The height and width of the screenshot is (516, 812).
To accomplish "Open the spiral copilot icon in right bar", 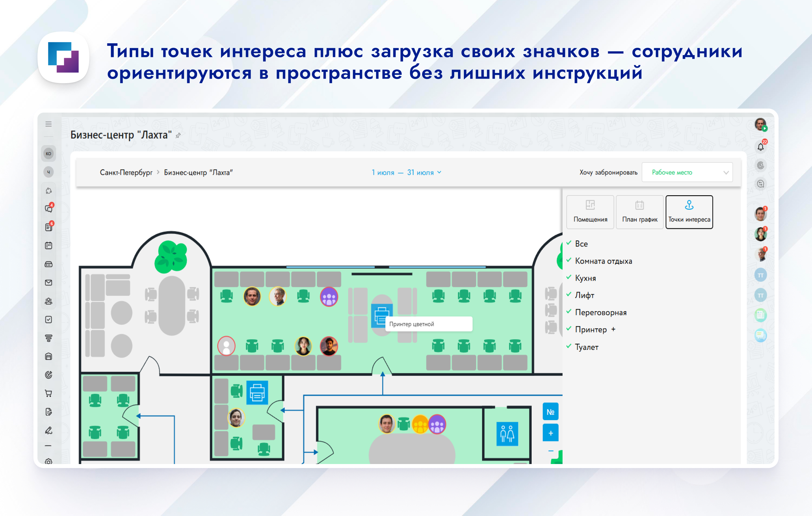I will click(761, 165).
